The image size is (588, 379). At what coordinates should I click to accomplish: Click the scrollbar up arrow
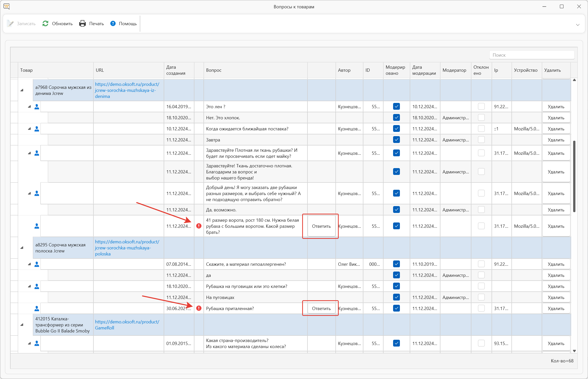click(x=574, y=80)
